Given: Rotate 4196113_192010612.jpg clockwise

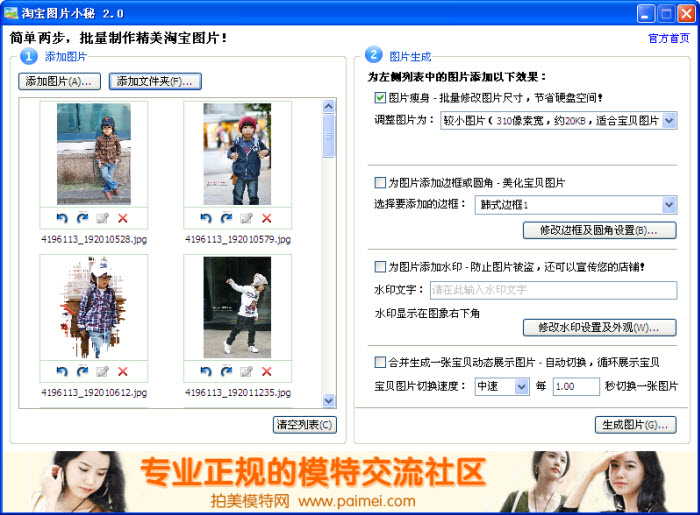Looking at the screenshot, I should (82, 371).
